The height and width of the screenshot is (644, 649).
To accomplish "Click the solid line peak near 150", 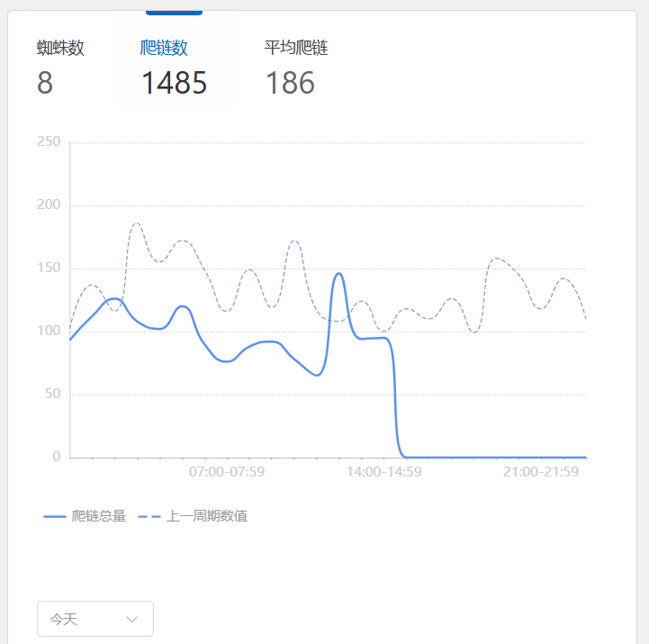I will (339, 273).
